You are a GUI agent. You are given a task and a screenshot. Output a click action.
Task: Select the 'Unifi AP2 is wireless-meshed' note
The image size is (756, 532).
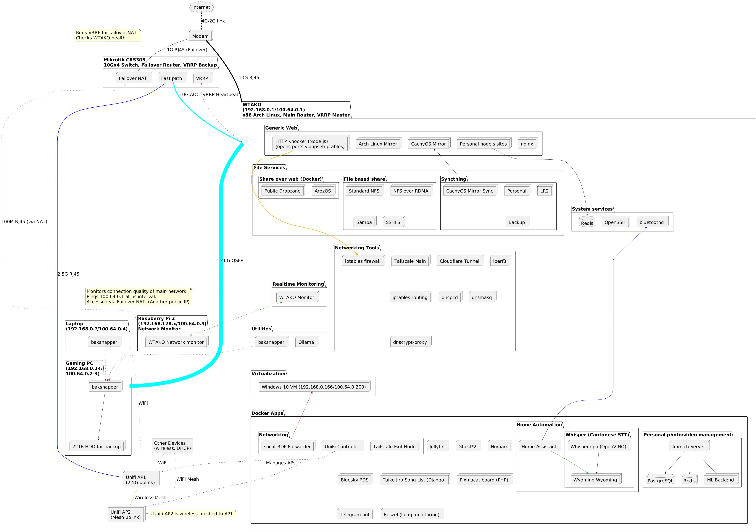(194, 514)
